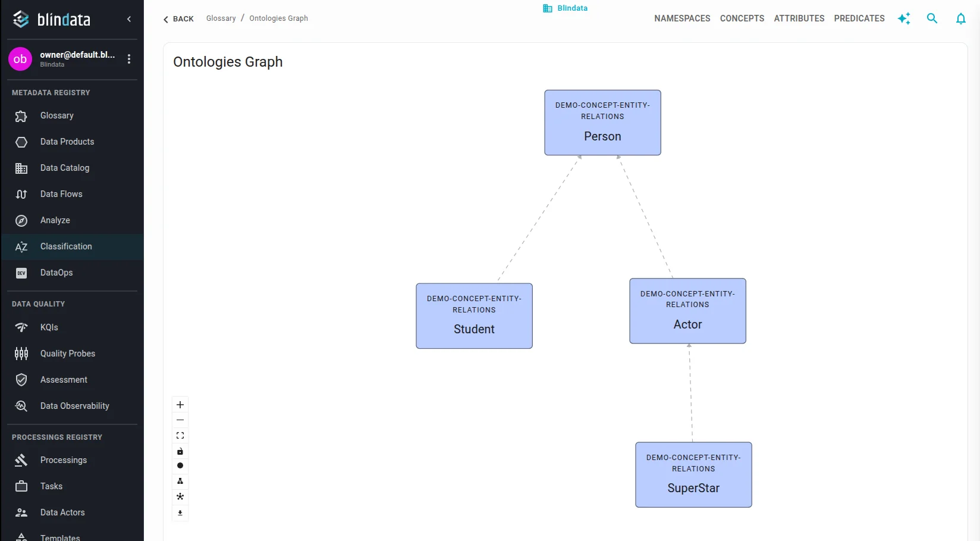
Task: Switch to the NAMESPACES section
Action: (x=682, y=18)
